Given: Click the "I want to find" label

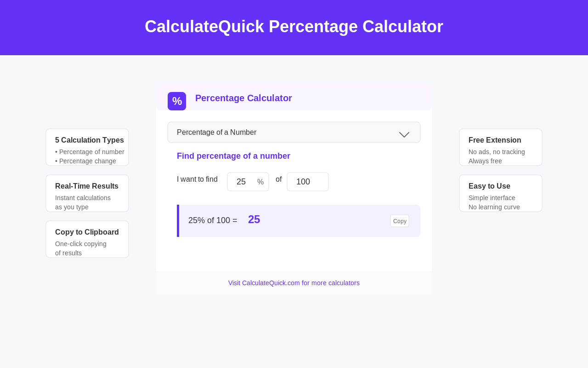Looking at the screenshot, I should (197, 179).
